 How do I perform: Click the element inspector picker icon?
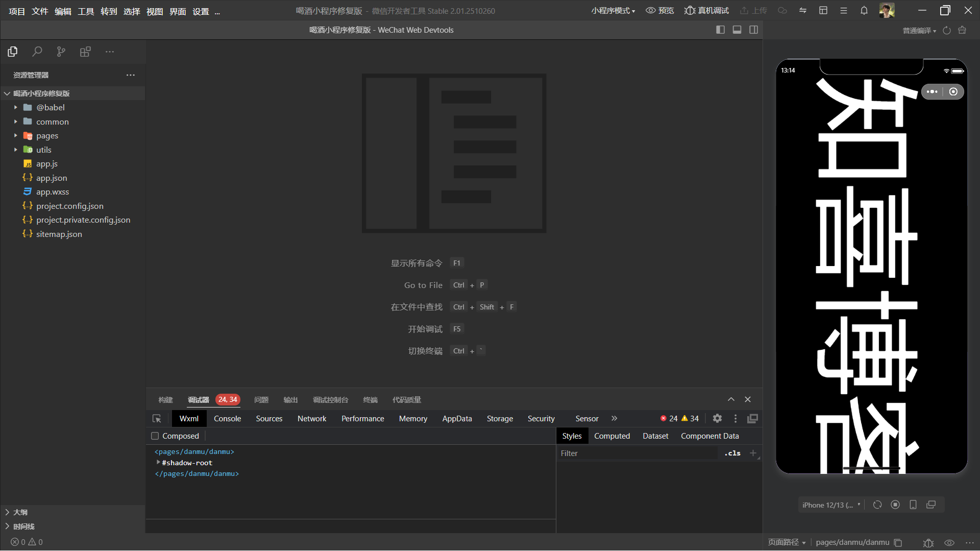(x=157, y=419)
